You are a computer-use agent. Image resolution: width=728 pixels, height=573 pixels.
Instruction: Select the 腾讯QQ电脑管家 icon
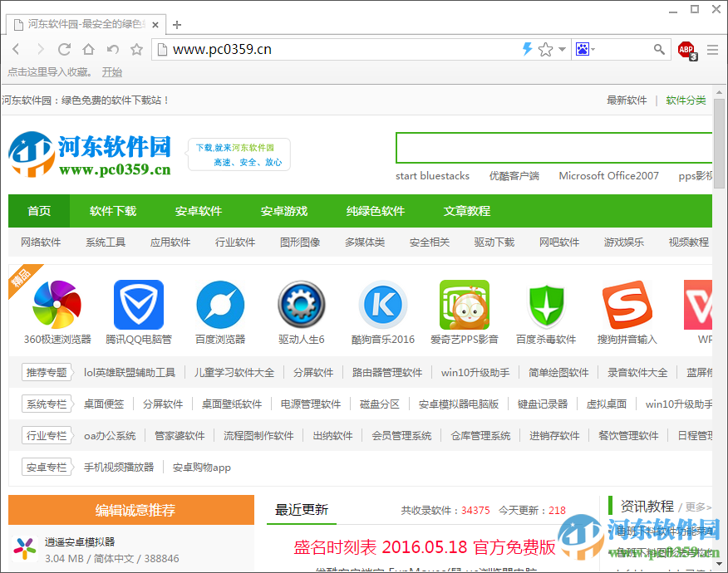[138, 305]
